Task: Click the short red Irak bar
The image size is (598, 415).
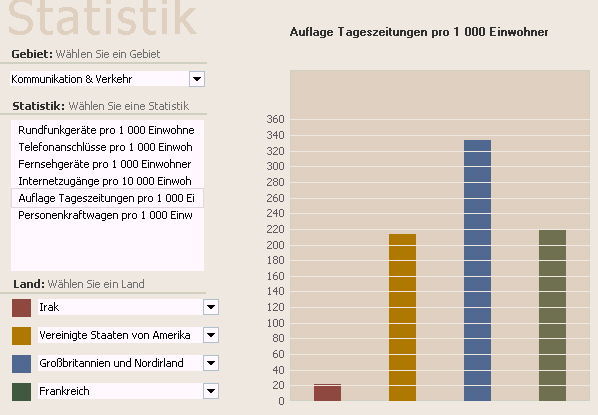Action: [x=327, y=392]
